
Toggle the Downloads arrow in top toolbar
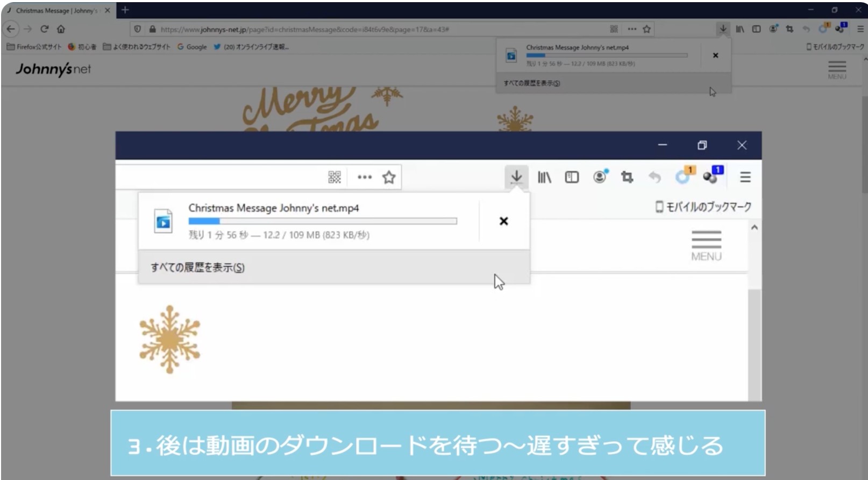click(x=723, y=29)
